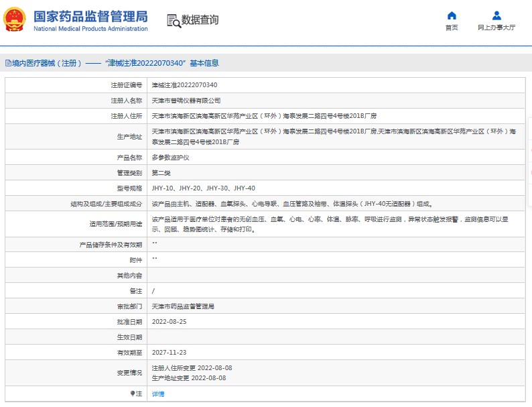Click the slash value in 备注 row

click(x=153, y=291)
